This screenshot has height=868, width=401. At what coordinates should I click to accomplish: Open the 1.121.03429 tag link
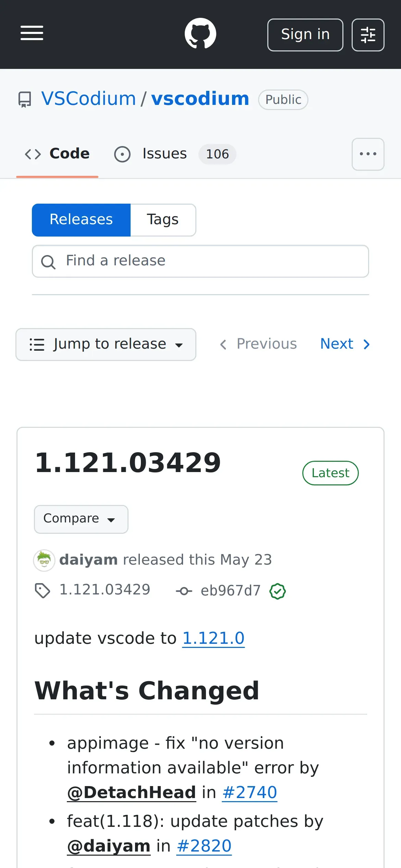[105, 590]
